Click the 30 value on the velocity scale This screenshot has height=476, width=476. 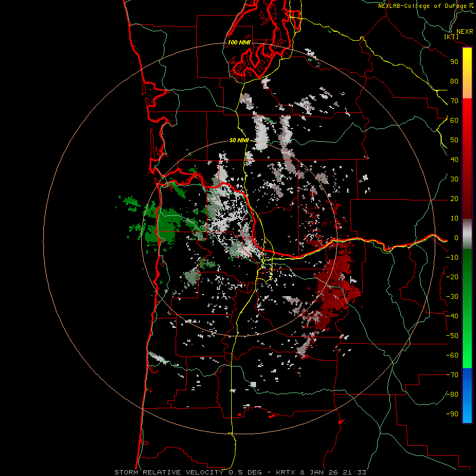click(454, 179)
